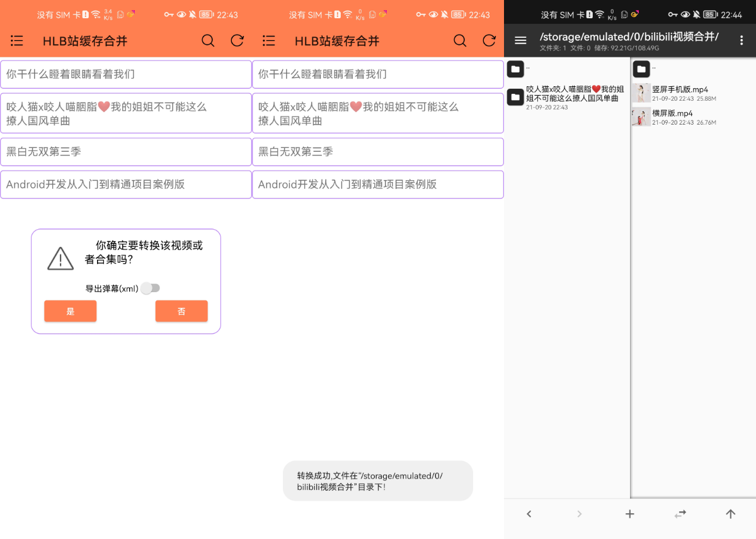
Task: Tap the search icon in left HLB screen
Action: coord(208,41)
